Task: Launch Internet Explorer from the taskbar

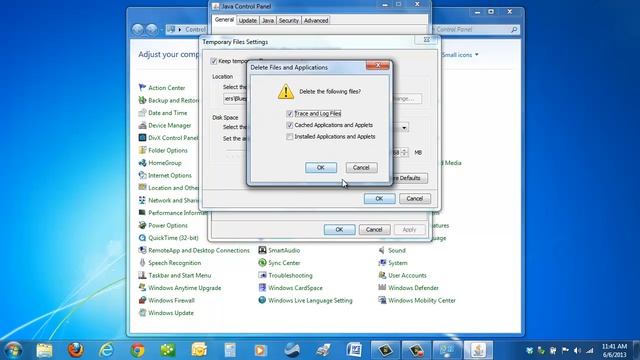Action: [x=107, y=350]
